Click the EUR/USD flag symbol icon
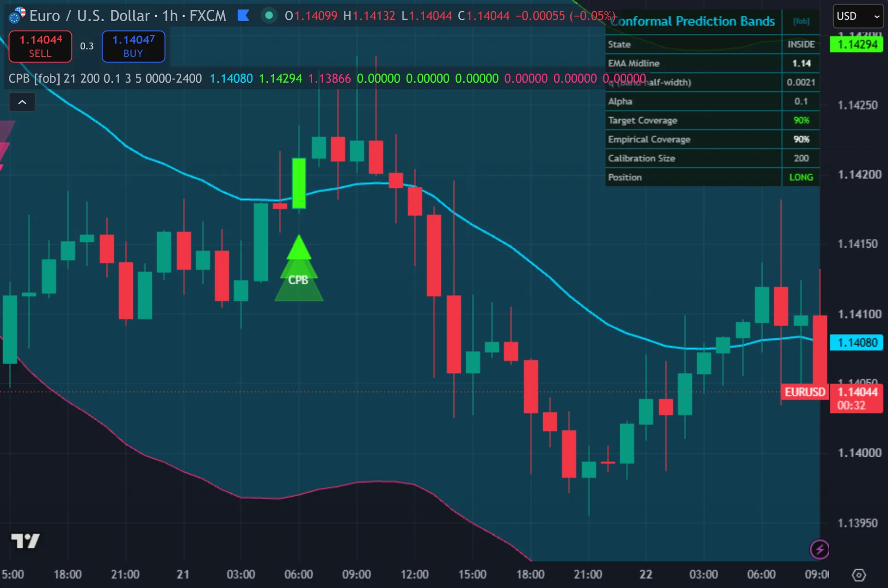This screenshot has width=888, height=588. pyautogui.click(x=17, y=15)
